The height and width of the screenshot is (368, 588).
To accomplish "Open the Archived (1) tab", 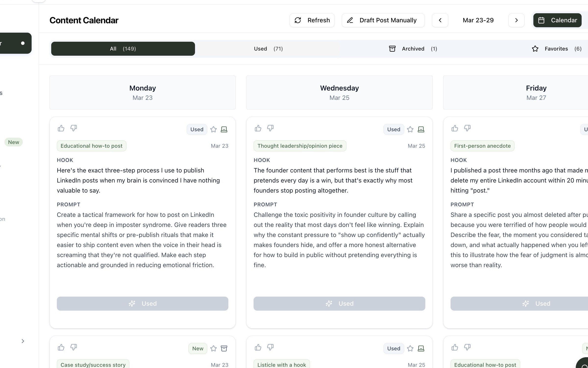I will pos(413,49).
